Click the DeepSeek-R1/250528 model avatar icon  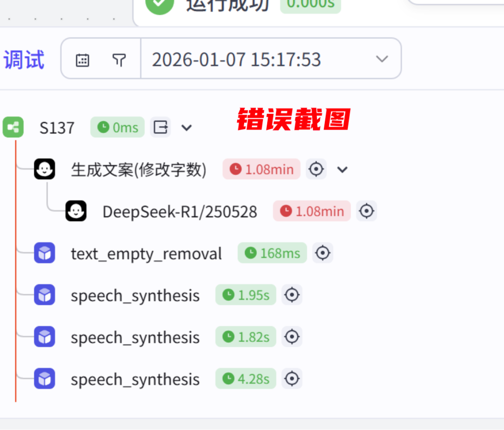tap(76, 211)
